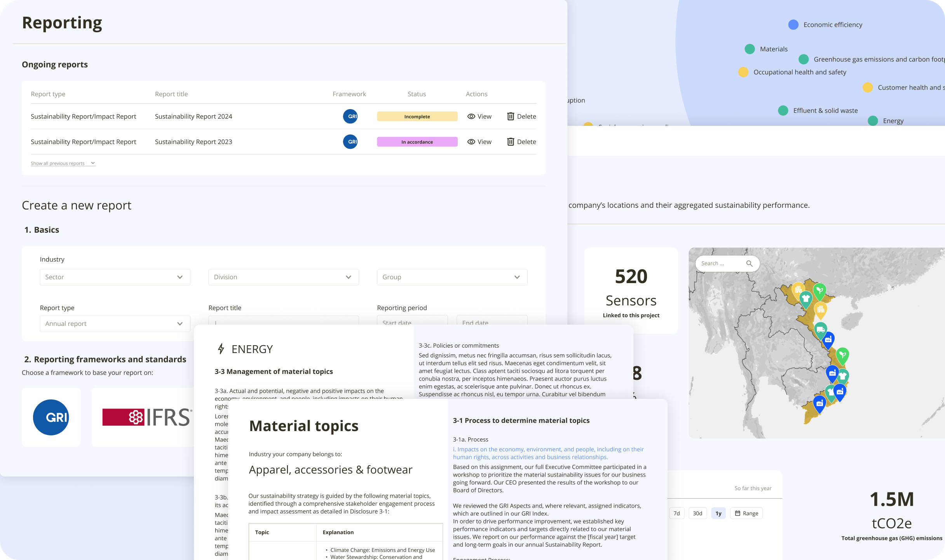Expand Show all previous reports

pos(63,163)
